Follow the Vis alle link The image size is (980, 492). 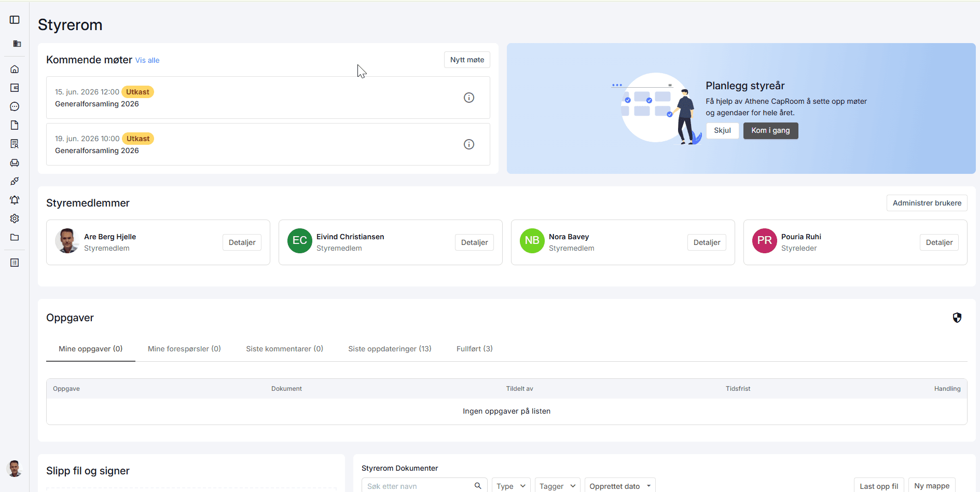coord(147,60)
